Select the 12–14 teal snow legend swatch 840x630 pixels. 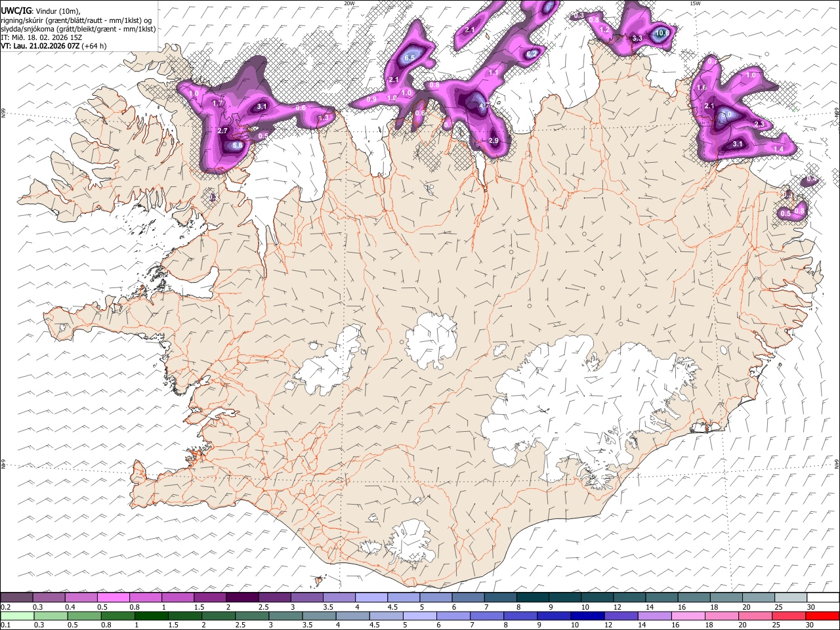tap(629, 598)
